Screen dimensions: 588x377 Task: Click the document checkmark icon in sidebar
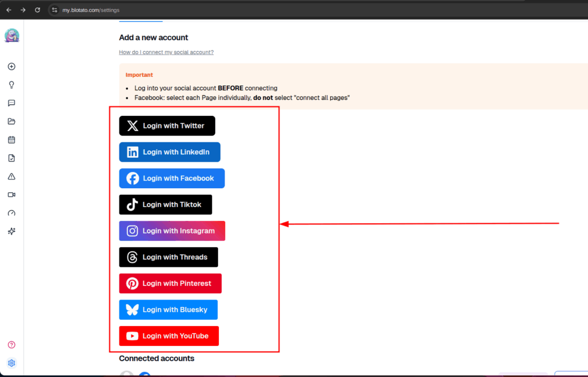[x=11, y=158]
